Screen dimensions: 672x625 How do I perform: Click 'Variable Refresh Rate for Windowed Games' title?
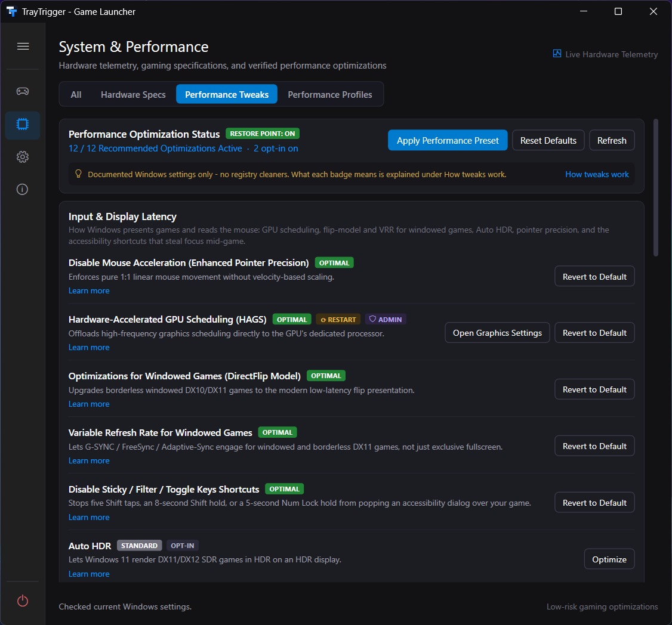click(x=161, y=432)
